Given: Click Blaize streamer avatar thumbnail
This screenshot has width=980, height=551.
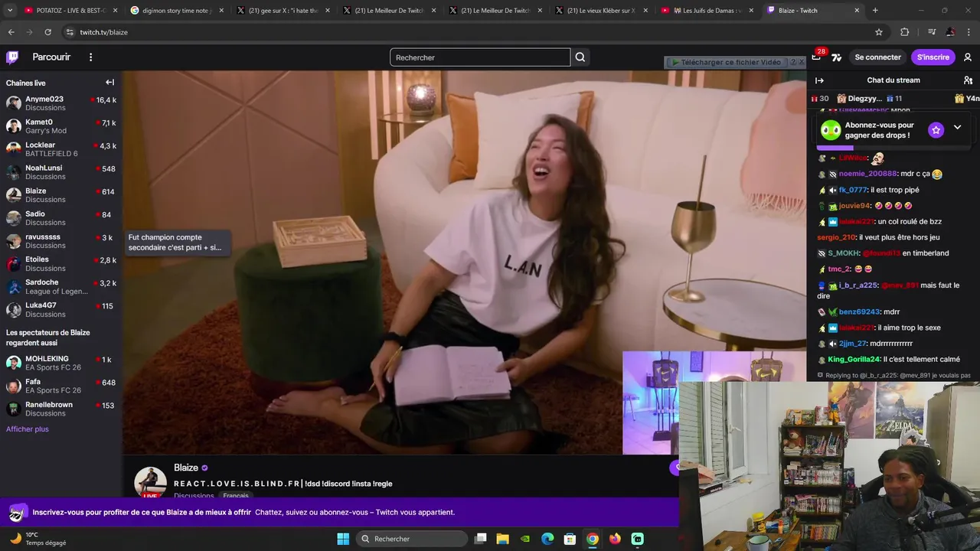Looking at the screenshot, I should (x=150, y=483).
